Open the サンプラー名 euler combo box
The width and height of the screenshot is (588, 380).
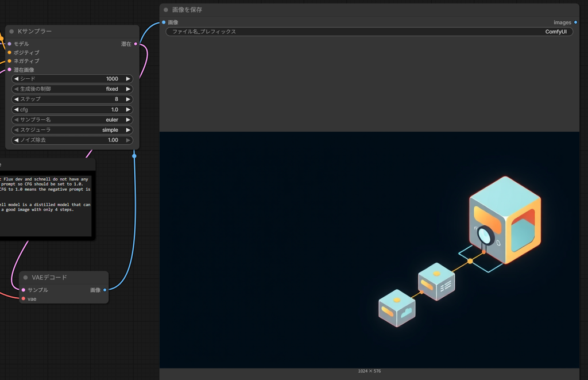tap(72, 120)
